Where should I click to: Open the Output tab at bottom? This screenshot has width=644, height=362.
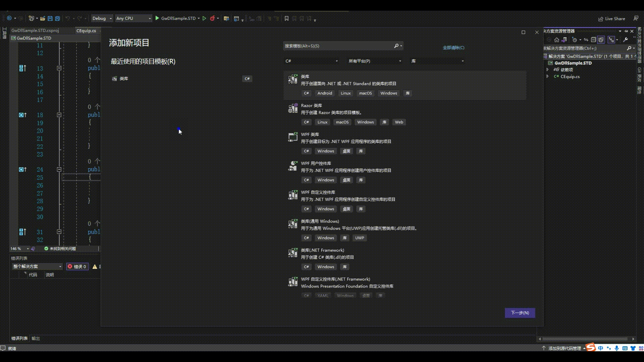pos(36,338)
